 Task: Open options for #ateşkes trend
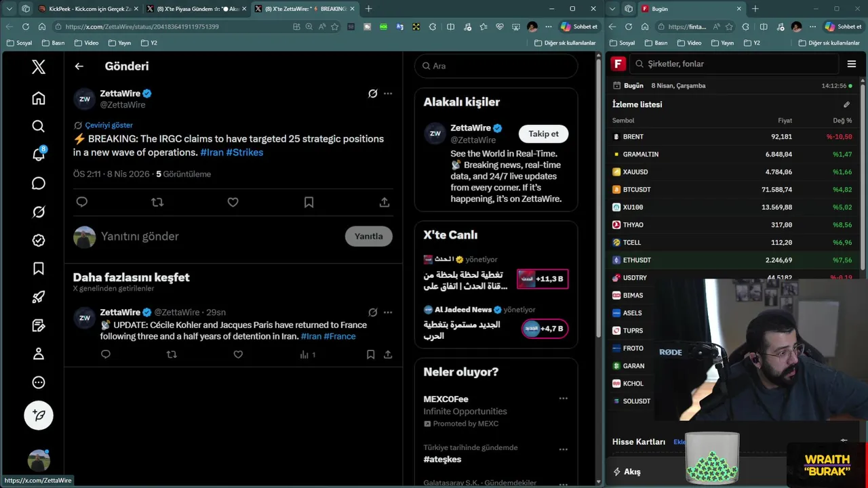tap(563, 449)
